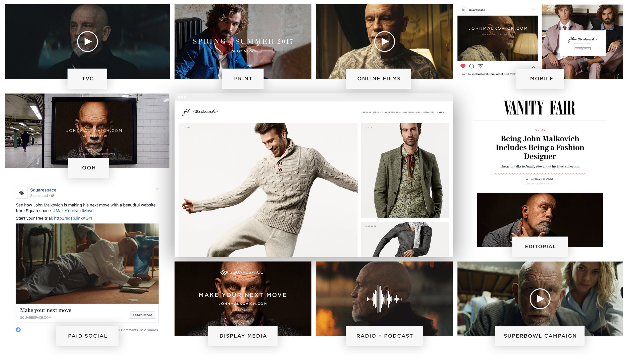The width and height of the screenshot is (628, 364).
Task: Play the Online Films video
Action: point(384,41)
